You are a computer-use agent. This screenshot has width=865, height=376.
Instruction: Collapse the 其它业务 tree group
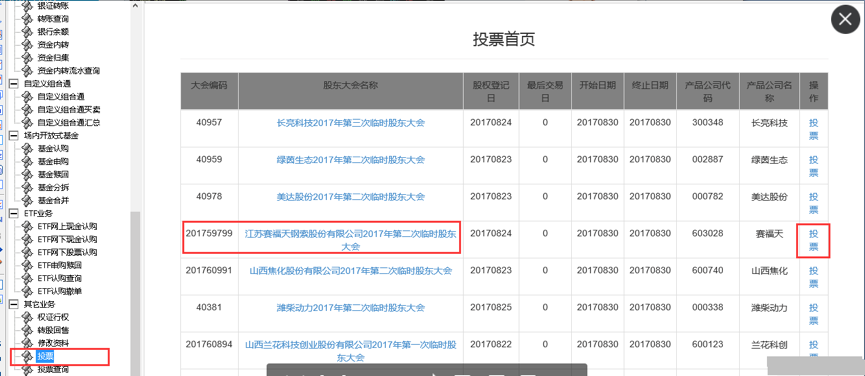click(x=13, y=304)
